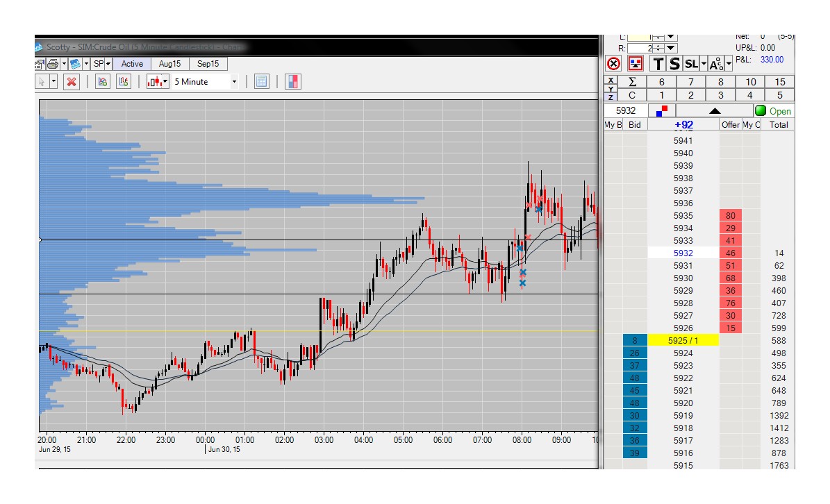This screenshot has width=830, height=504.
Task: Click the black up-triangle recenter button
Action: click(715, 110)
